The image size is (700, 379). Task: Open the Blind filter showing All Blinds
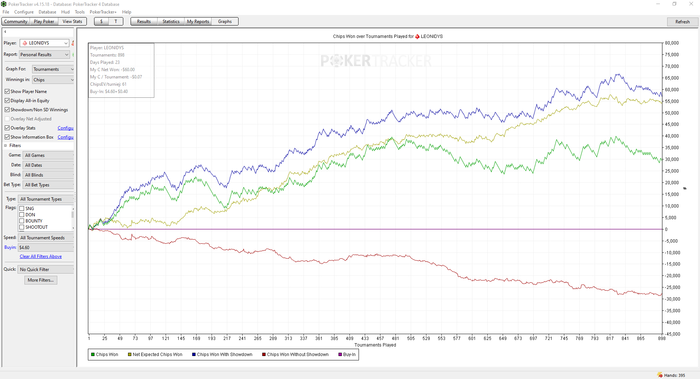[48, 175]
